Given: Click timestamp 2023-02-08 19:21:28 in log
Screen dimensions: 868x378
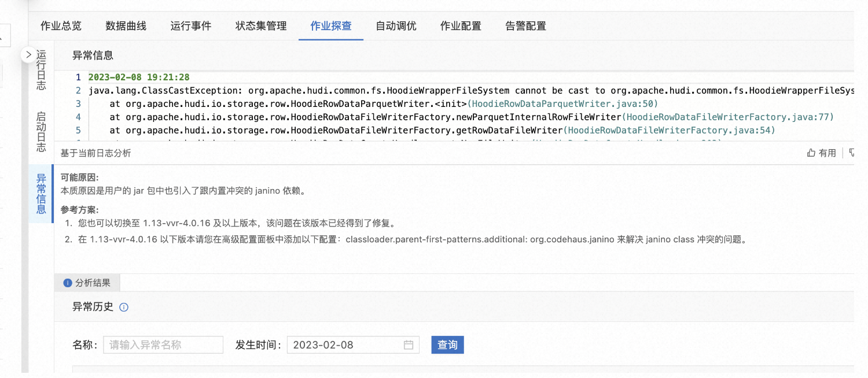Looking at the screenshot, I should point(139,77).
